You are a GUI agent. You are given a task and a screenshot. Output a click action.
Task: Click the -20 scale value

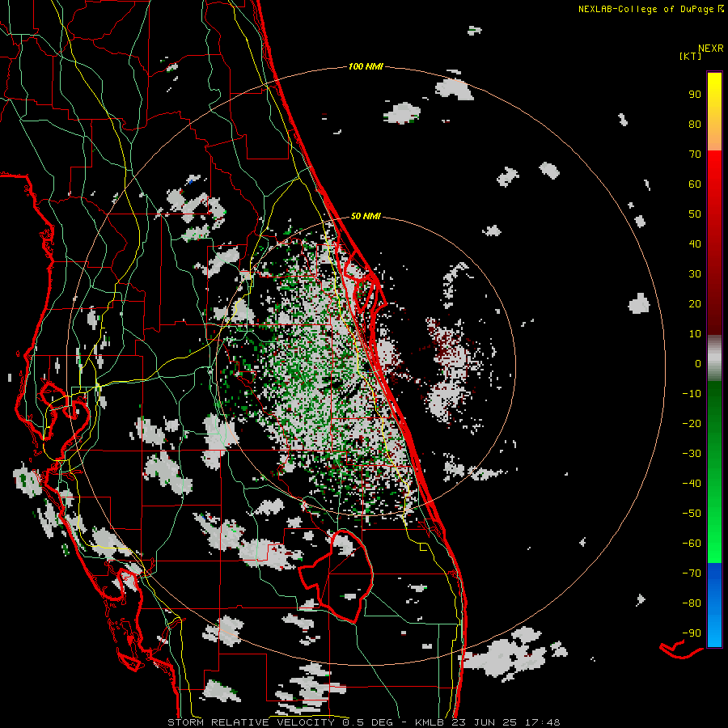pos(692,423)
